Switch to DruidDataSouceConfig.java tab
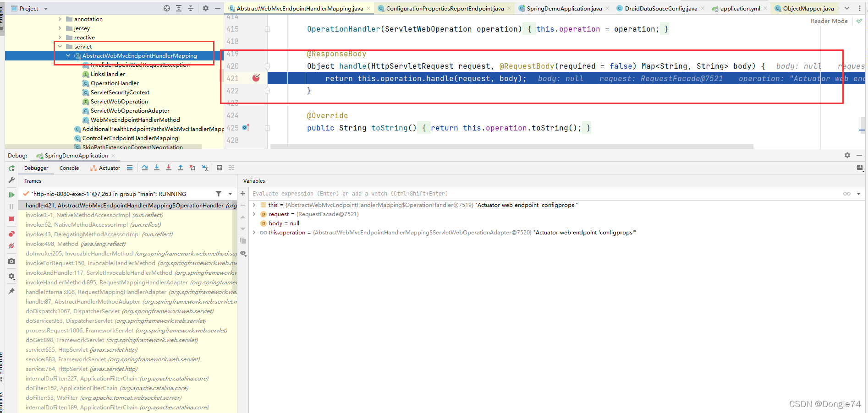Screen dimensions: 868x413 661,8
